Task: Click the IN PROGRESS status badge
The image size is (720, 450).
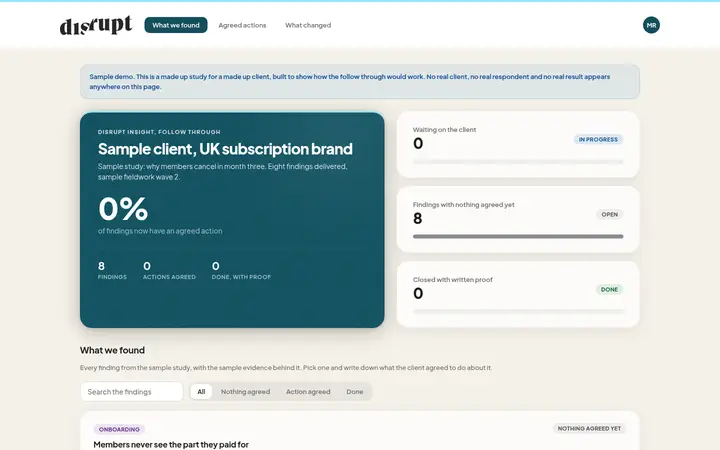Action: pos(598,140)
